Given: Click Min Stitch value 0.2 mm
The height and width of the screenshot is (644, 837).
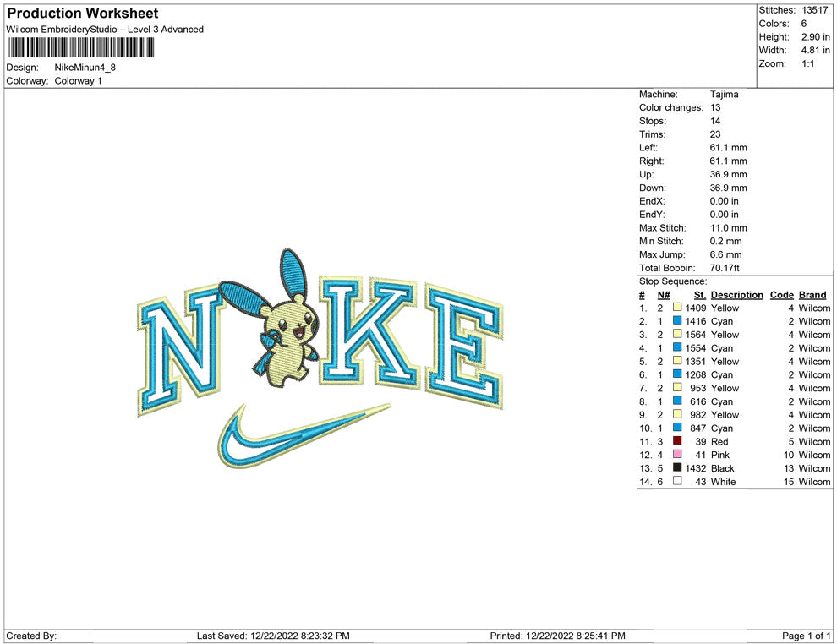Looking at the screenshot, I should (726, 241).
